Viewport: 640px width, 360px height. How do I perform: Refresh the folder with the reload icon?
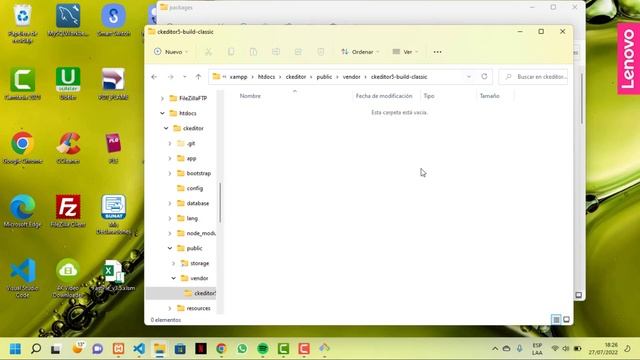[484, 76]
